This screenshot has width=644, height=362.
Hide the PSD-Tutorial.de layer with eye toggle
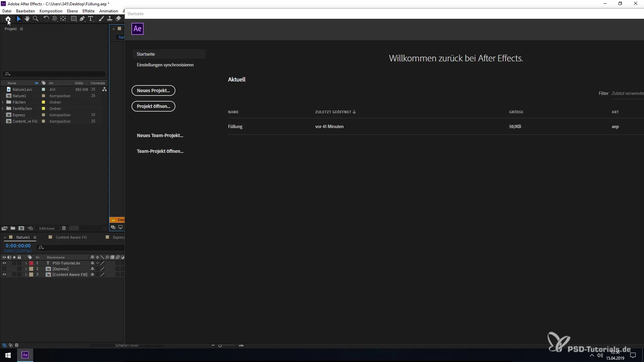(x=4, y=263)
